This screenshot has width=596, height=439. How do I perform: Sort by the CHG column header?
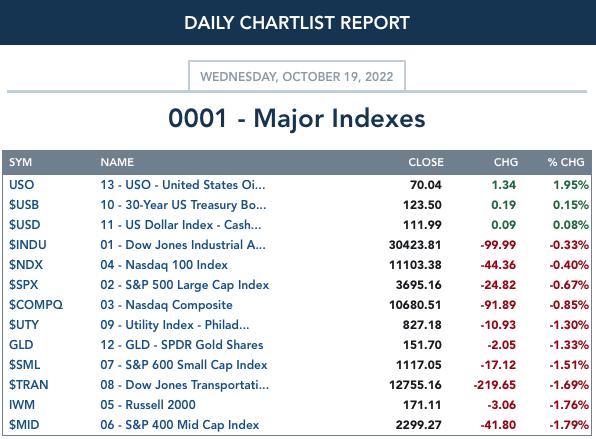point(506,162)
